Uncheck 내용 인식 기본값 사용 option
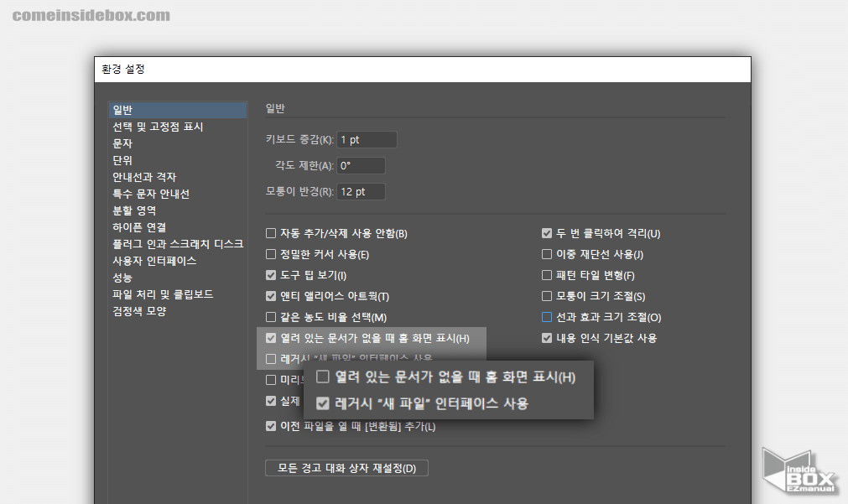848x504 pixels. pyautogui.click(x=547, y=338)
